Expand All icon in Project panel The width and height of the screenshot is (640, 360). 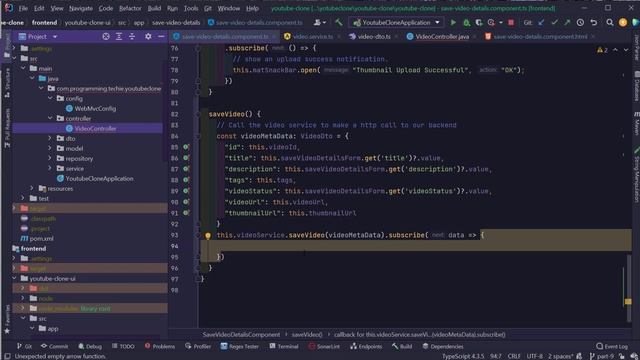click(119, 37)
